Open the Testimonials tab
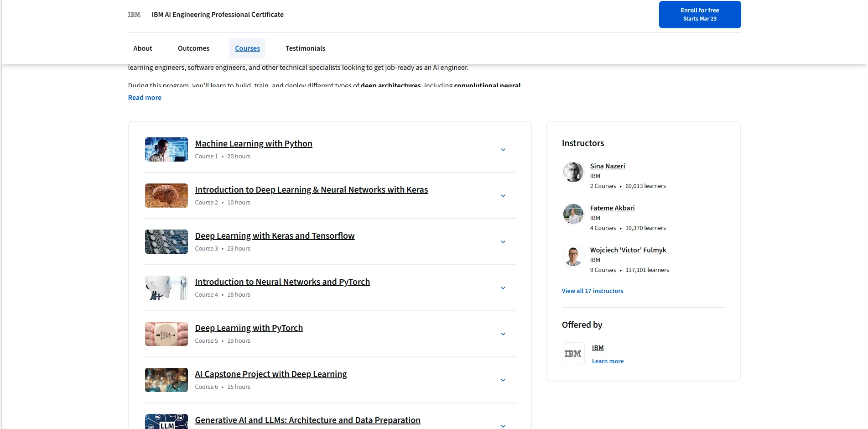Image resolution: width=868 pixels, height=429 pixels. click(x=305, y=48)
